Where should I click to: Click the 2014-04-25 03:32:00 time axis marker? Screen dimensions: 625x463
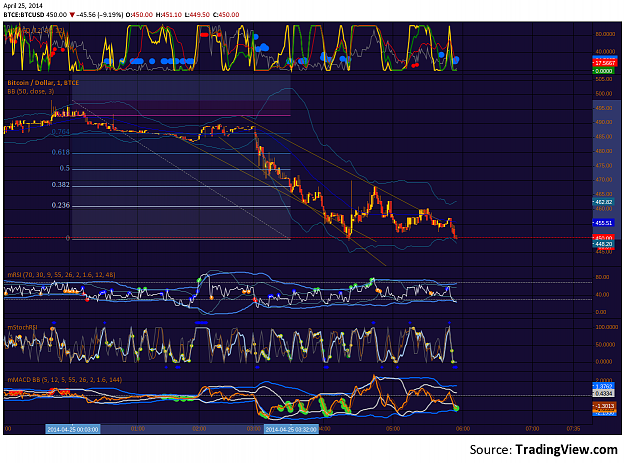291,429
